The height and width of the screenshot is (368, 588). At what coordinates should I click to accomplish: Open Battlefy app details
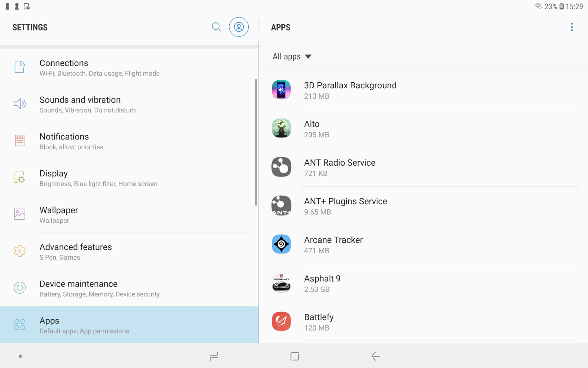(x=319, y=321)
